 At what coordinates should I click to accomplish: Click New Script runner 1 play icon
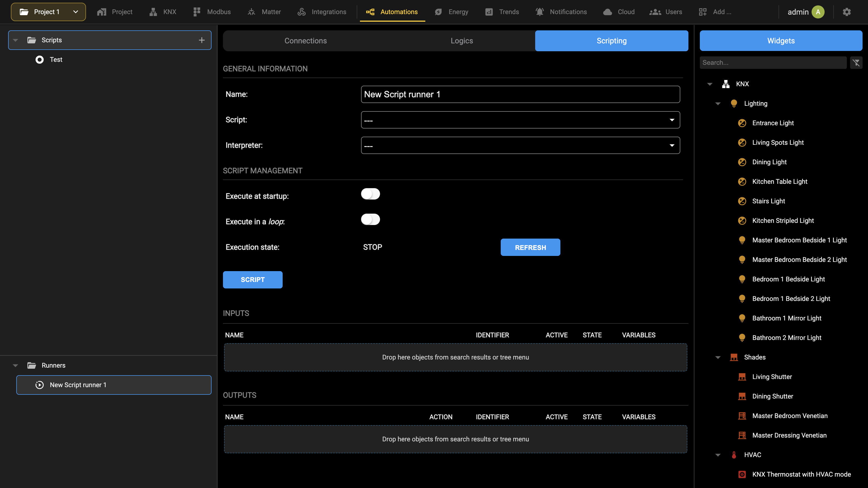[39, 385]
